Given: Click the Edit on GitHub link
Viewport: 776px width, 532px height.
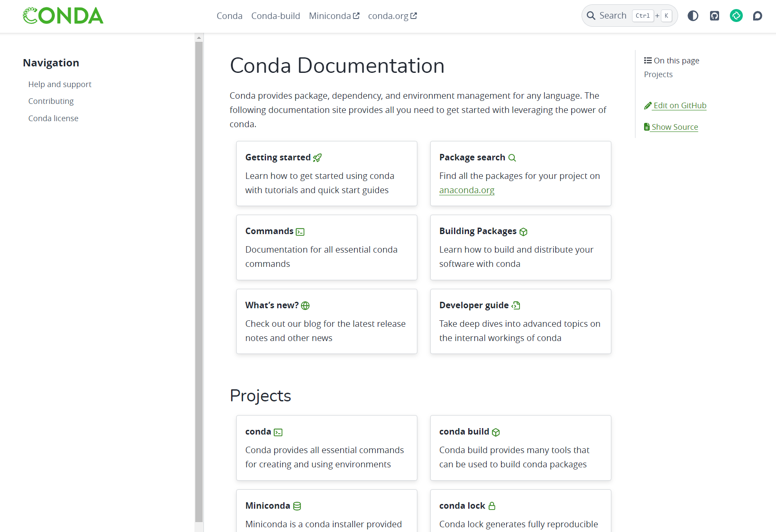Looking at the screenshot, I should tap(680, 106).
